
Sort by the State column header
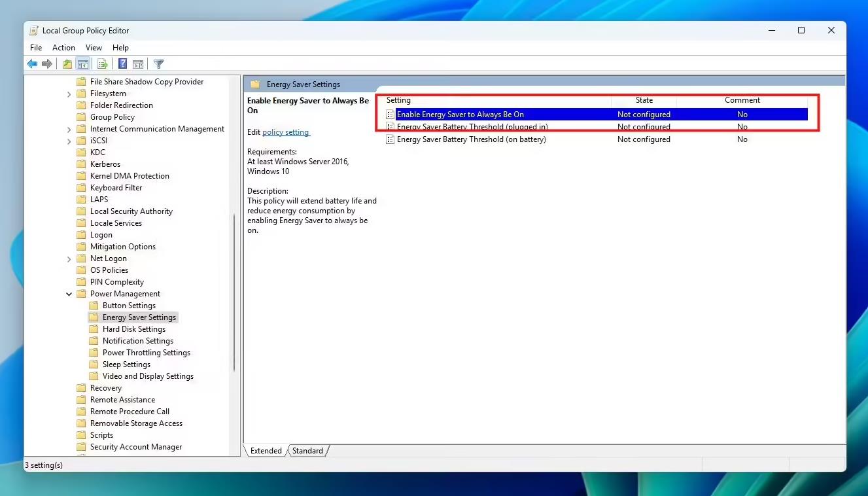point(644,100)
